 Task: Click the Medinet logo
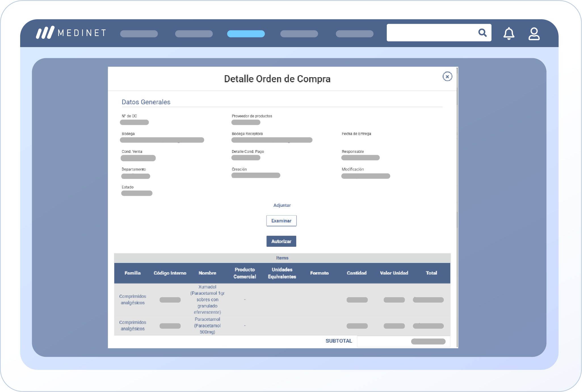(x=71, y=33)
